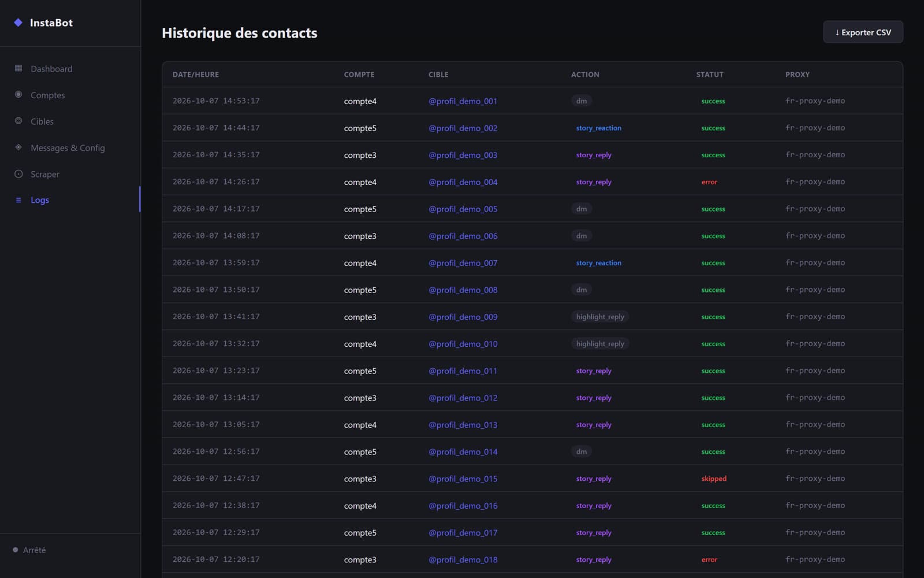Click the ACTION column header
924x578 pixels.
(x=585, y=75)
